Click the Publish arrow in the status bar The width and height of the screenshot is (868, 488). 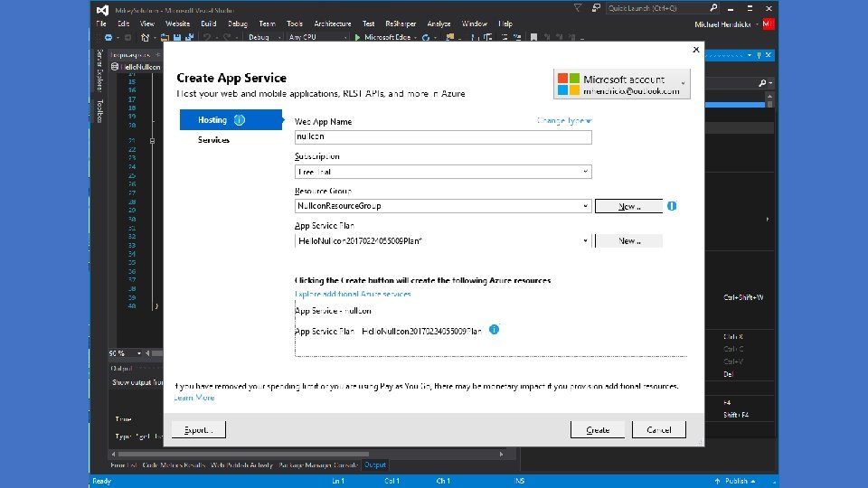pos(717,481)
